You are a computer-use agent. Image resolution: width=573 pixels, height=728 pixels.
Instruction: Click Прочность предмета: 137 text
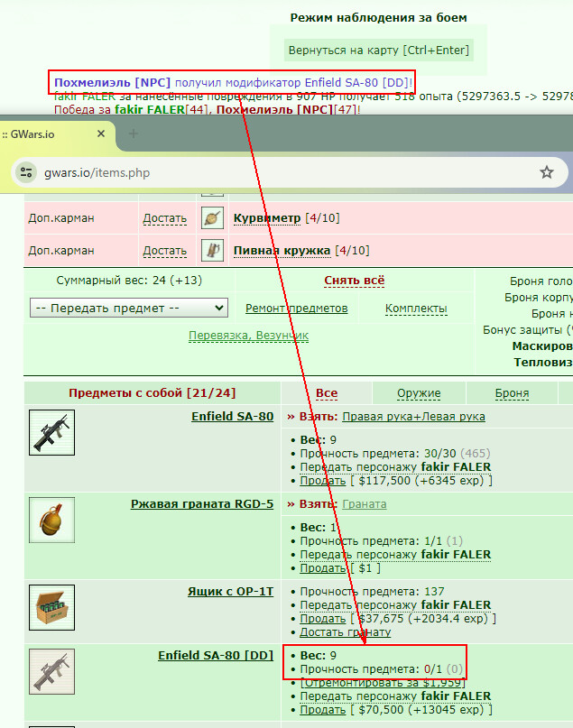point(372,592)
